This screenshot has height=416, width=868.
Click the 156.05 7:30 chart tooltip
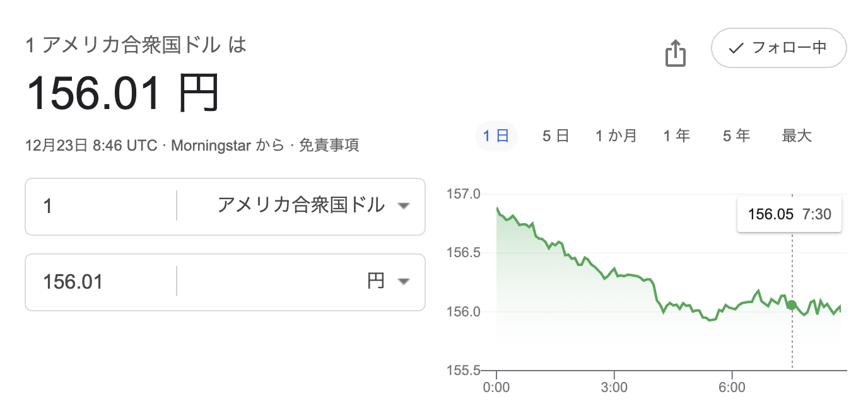(789, 214)
